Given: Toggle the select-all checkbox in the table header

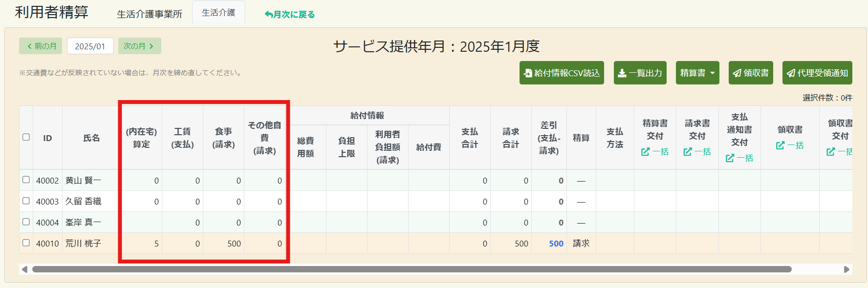Looking at the screenshot, I should point(26,137).
